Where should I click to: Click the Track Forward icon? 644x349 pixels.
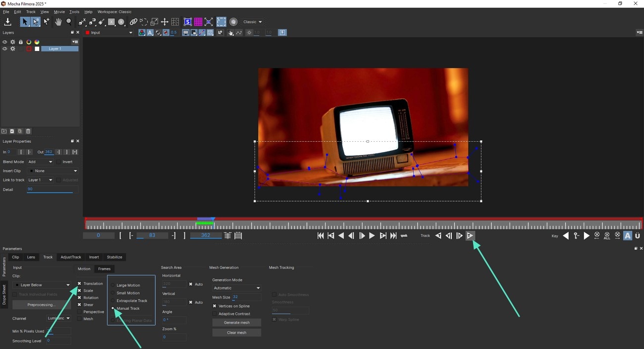tap(470, 236)
